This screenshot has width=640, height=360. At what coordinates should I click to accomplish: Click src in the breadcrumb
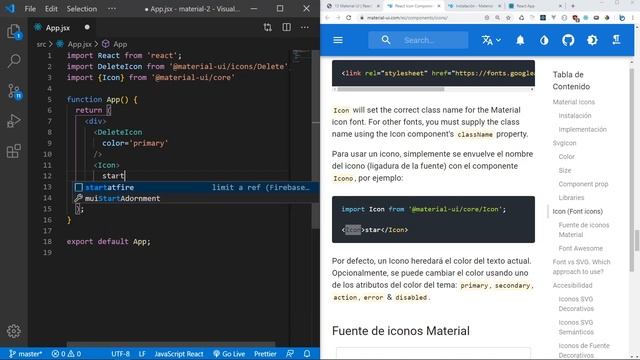pos(41,44)
